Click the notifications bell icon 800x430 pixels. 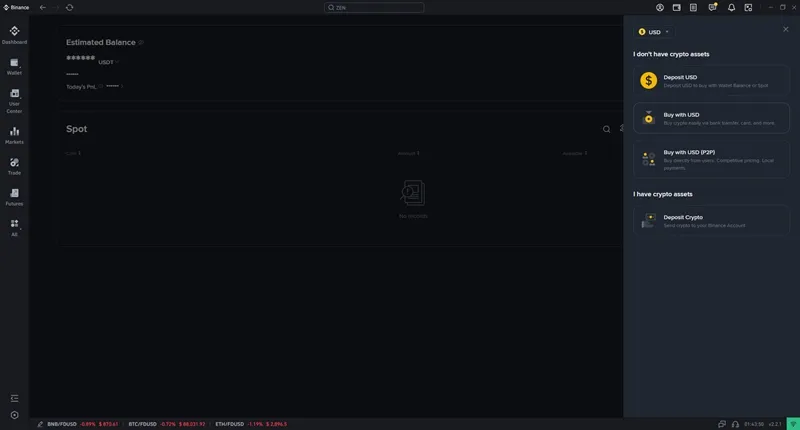(x=731, y=7)
